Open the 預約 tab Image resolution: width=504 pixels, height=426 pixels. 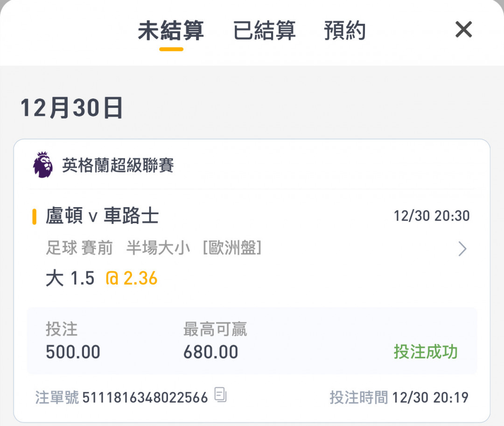(x=344, y=31)
